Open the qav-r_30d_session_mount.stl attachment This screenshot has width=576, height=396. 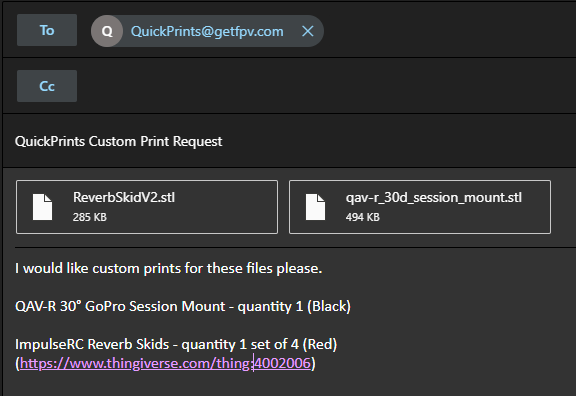tap(420, 207)
